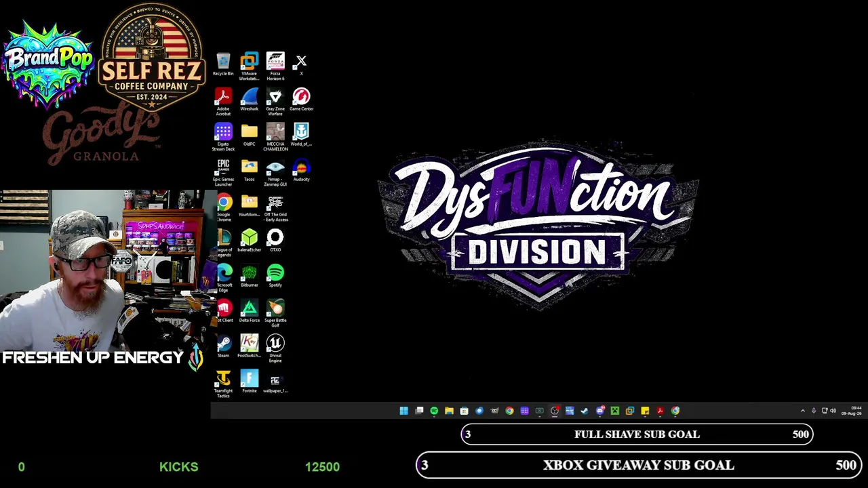The height and width of the screenshot is (488, 868).
Task: Select the wallpaper_1 file on the desktop
Action: pyautogui.click(x=275, y=382)
